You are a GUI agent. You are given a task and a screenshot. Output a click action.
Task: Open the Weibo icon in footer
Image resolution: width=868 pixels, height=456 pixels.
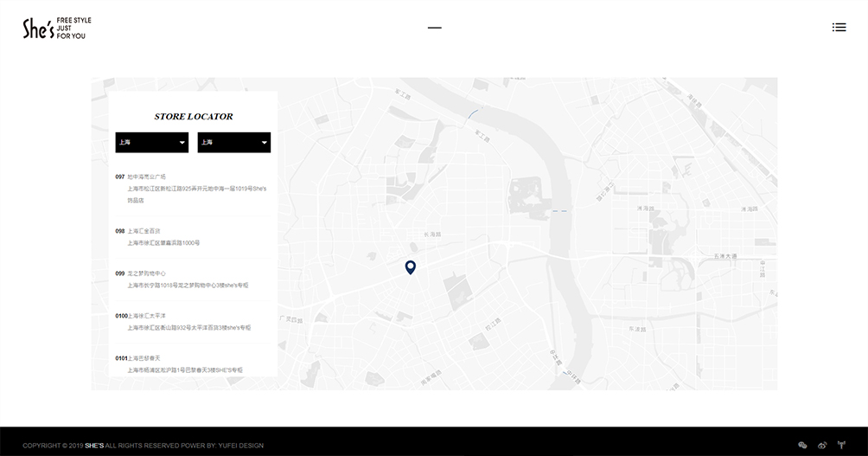click(x=822, y=446)
